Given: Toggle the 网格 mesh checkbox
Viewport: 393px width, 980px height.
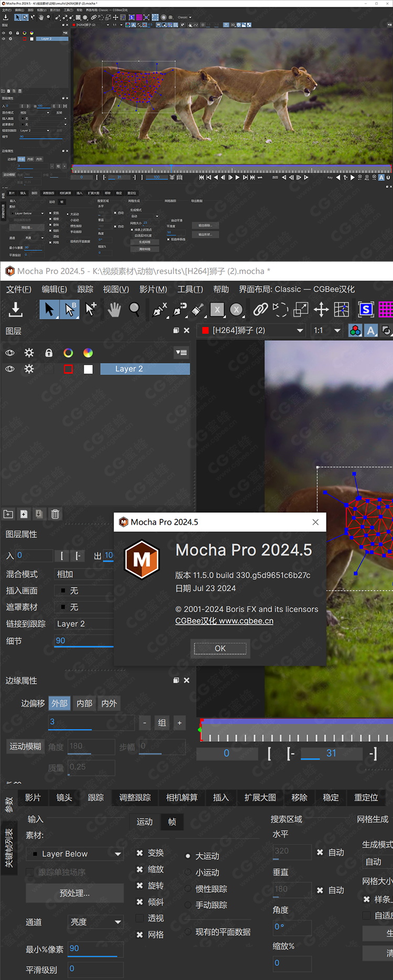Looking at the screenshot, I should click(140, 934).
